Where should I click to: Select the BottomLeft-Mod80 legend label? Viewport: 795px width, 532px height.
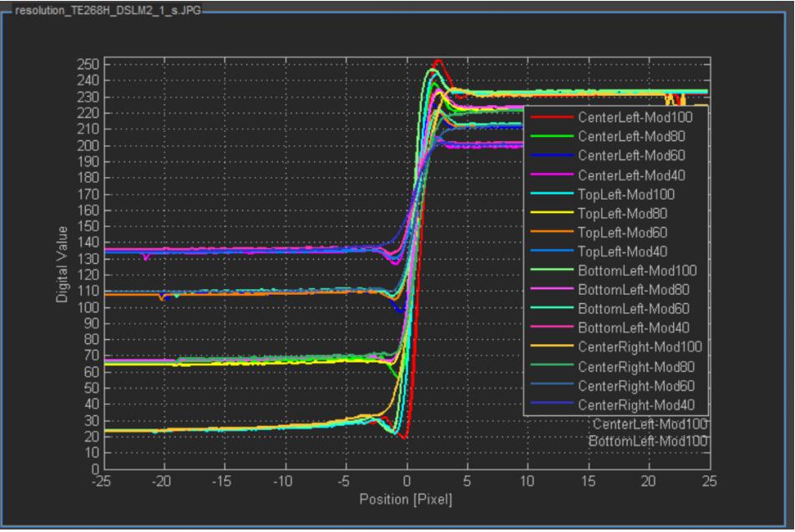635,290
